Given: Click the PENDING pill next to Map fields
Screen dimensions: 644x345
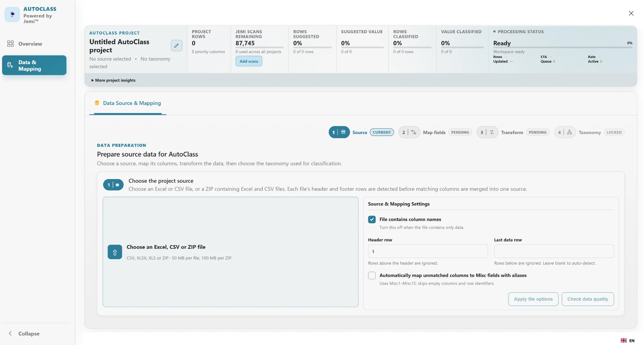Looking at the screenshot, I should tap(460, 132).
